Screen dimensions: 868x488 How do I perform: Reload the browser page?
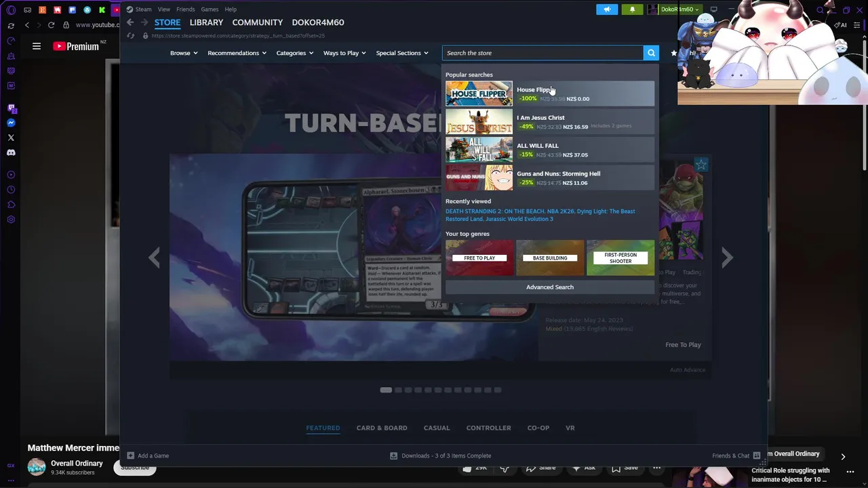(51, 25)
